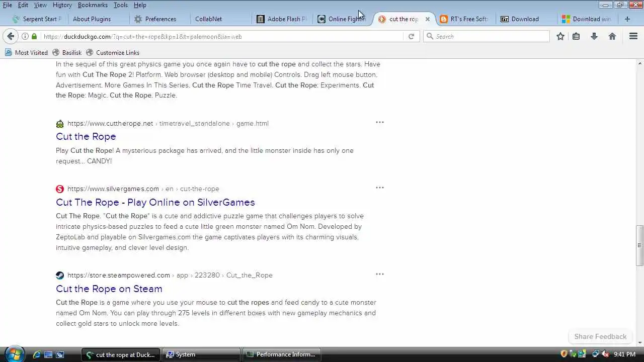The height and width of the screenshot is (362, 644).
Task: Click Switch Between Windows quick launch icon
Action: (60, 354)
